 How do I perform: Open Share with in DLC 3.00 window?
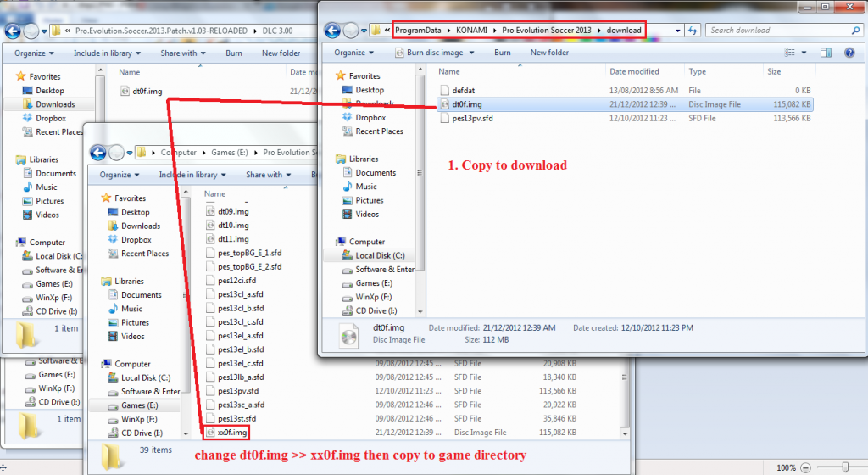[x=183, y=53]
